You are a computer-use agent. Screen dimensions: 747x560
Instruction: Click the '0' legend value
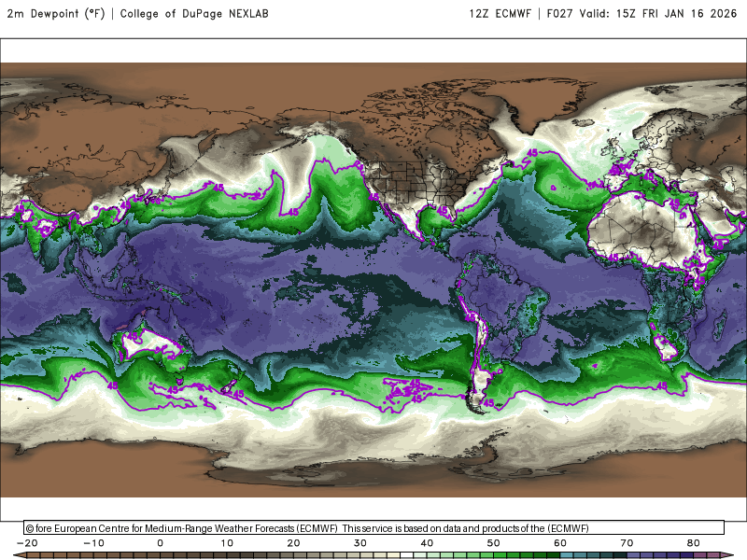click(x=160, y=543)
